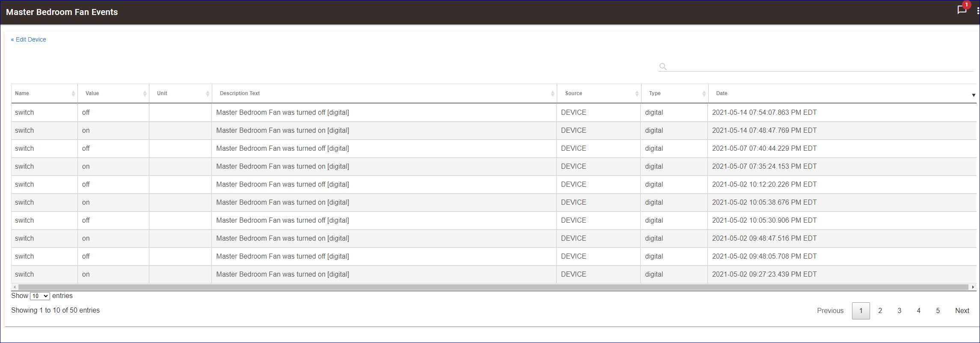Open the Show entries count dropdown
The image size is (980, 343).
40,296
